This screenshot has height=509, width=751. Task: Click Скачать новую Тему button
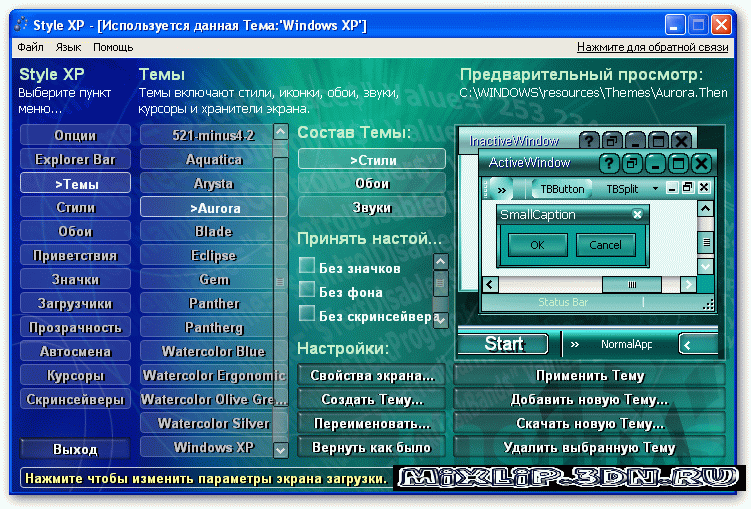point(590,422)
